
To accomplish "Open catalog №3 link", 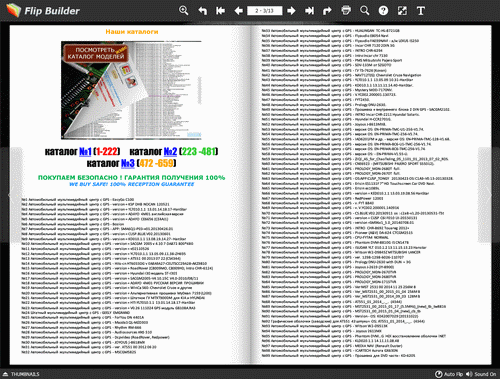I will coord(128,163).
